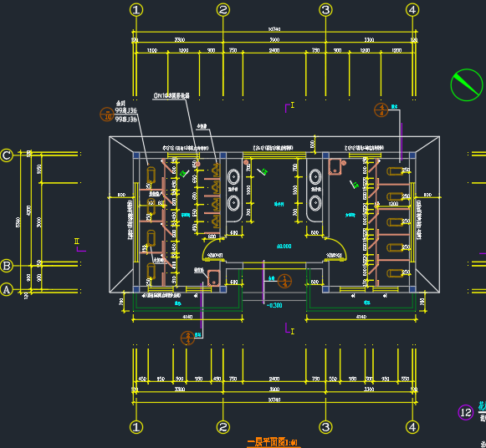Click grid axis bubble 3 at the bottom
The height and width of the screenshot is (448, 486).
click(x=325, y=427)
